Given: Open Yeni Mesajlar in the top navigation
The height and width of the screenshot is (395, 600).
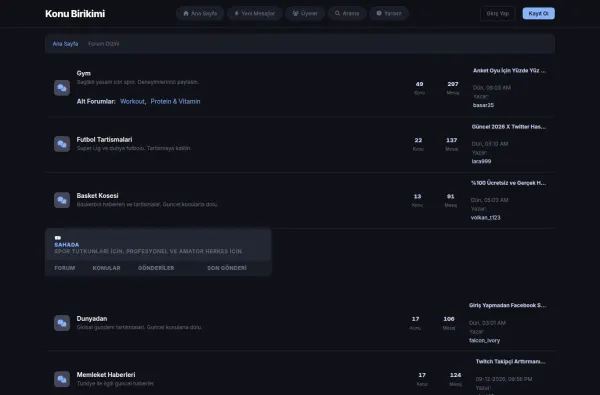Looking at the screenshot, I should (x=254, y=13).
